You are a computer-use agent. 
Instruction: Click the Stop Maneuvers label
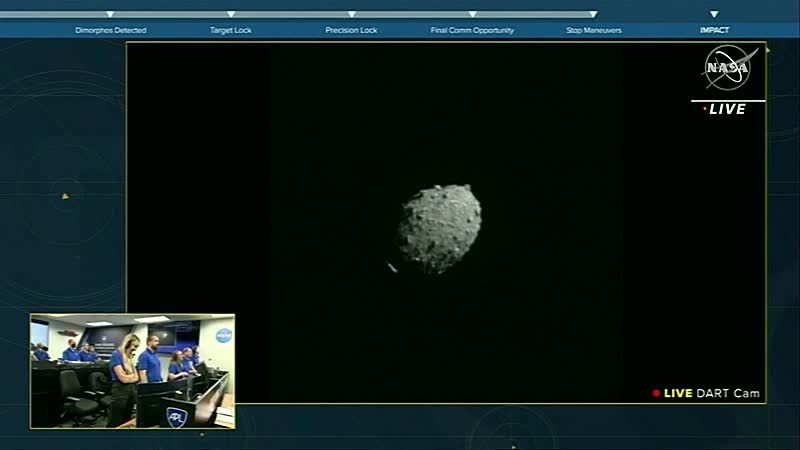coord(593,31)
